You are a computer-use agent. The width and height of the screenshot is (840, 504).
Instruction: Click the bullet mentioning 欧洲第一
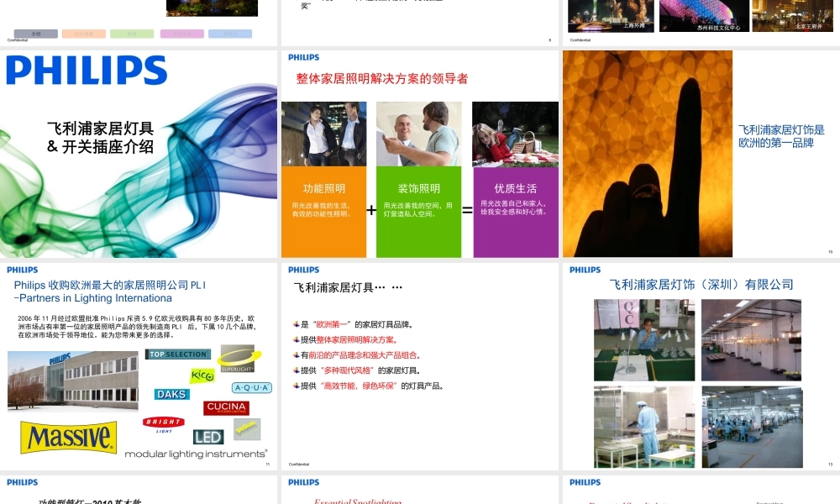pos(353,324)
